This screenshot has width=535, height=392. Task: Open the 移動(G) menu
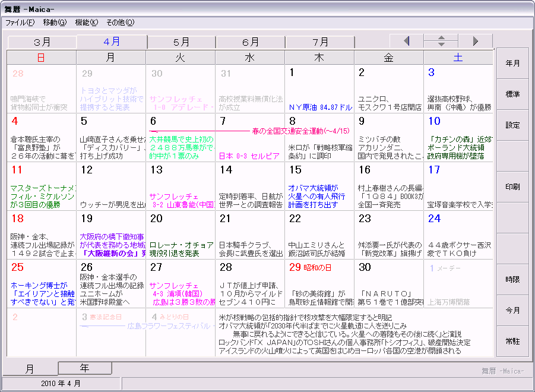coord(55,23)
